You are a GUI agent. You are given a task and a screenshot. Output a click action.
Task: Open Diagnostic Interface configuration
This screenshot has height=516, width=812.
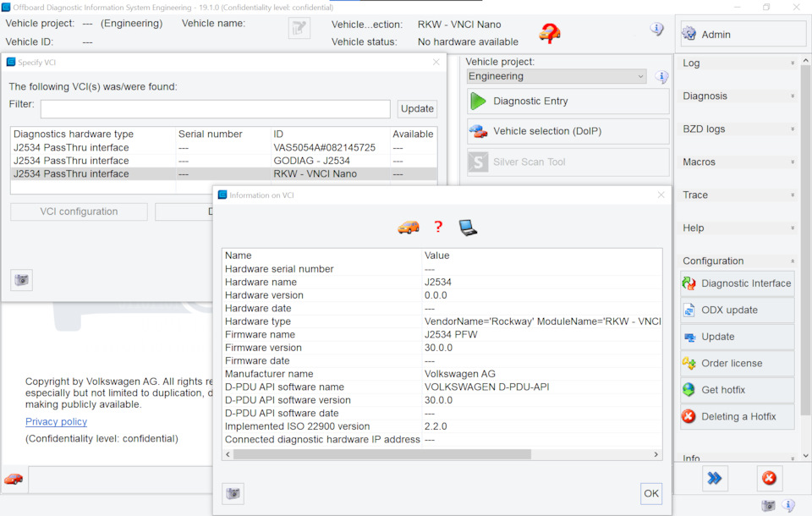pyautogui.click(x=738, y=283)
